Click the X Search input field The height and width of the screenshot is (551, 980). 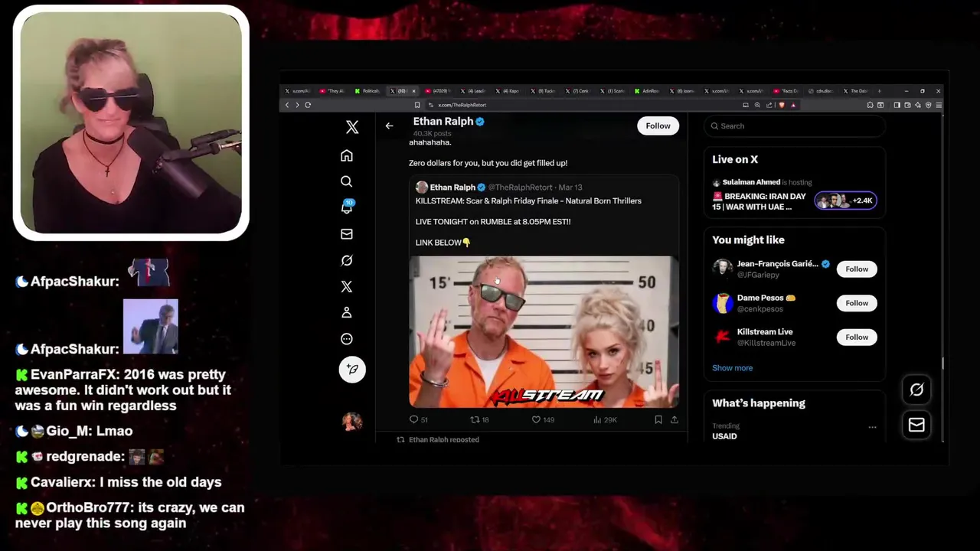pyautogui.click(x=795, y=126)
